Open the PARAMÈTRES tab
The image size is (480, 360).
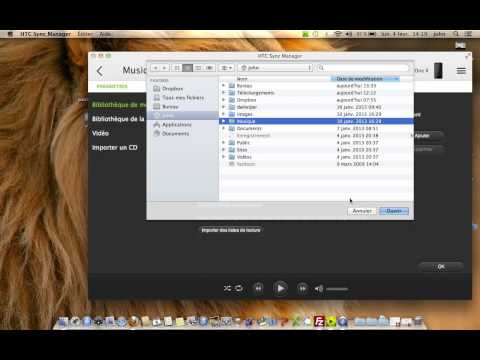(x=112, y=86)
